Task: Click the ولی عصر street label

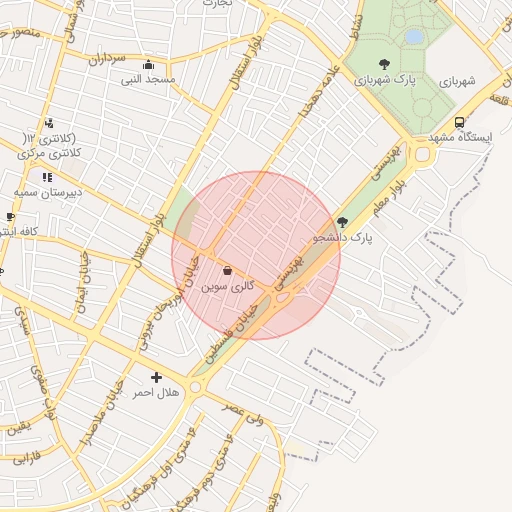Action: [243, 412]
